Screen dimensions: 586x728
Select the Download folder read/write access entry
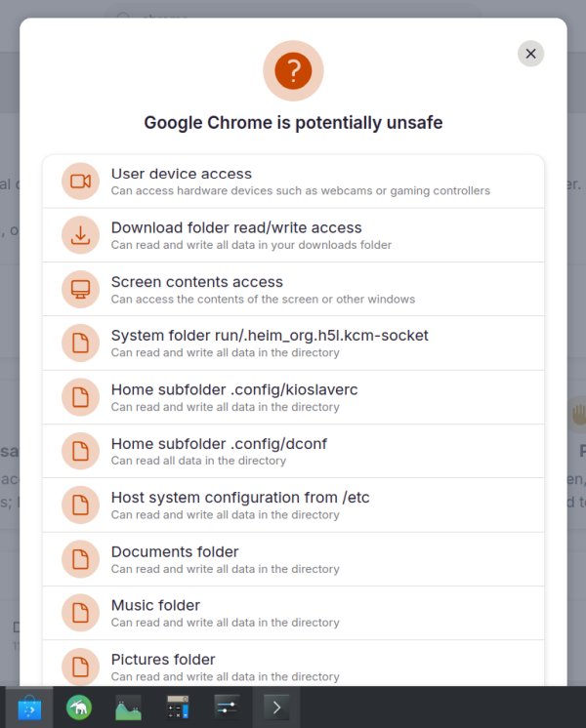pos(293,235)
